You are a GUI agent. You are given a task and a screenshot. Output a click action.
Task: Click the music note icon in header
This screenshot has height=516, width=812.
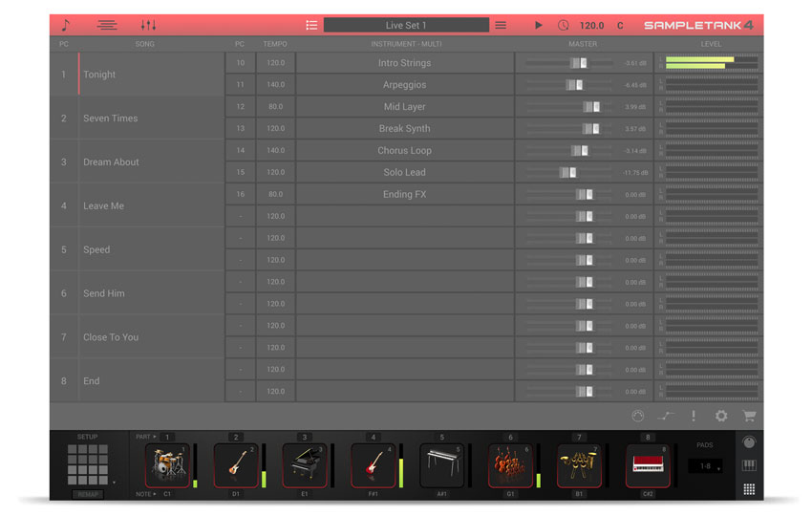[65, 25]
